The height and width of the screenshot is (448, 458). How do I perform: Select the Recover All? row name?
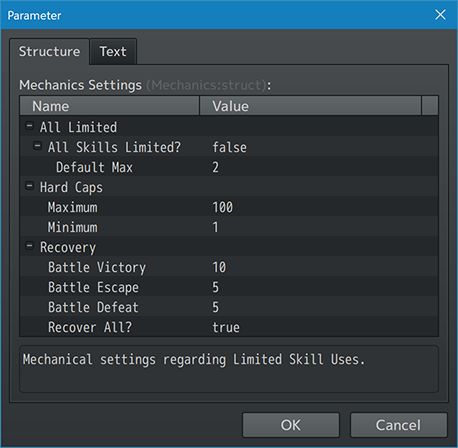pos(90,327)
